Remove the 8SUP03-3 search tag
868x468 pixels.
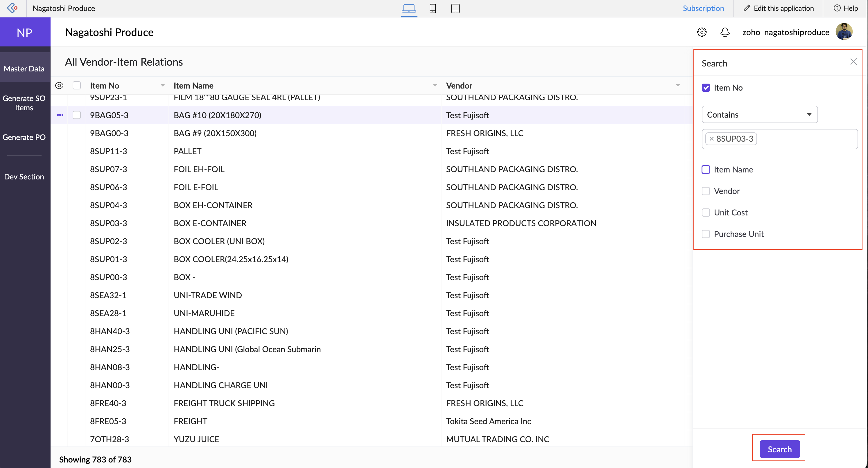(711, 139)
